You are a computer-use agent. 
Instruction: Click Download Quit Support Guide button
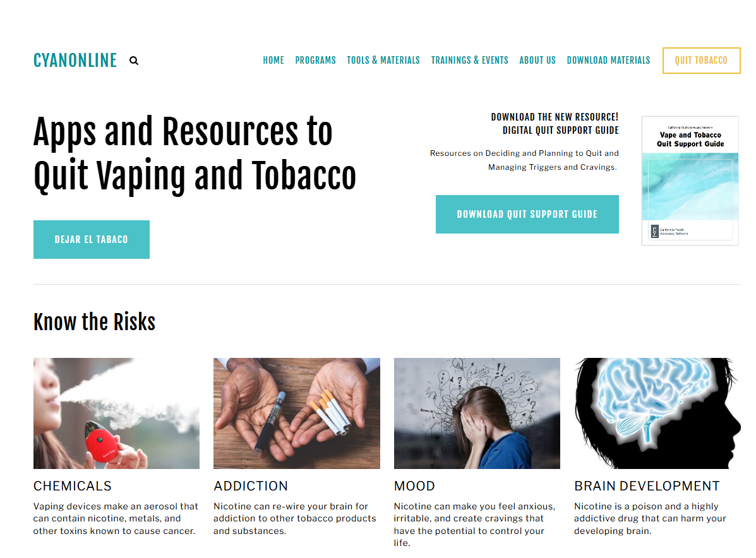pos(527,215)
